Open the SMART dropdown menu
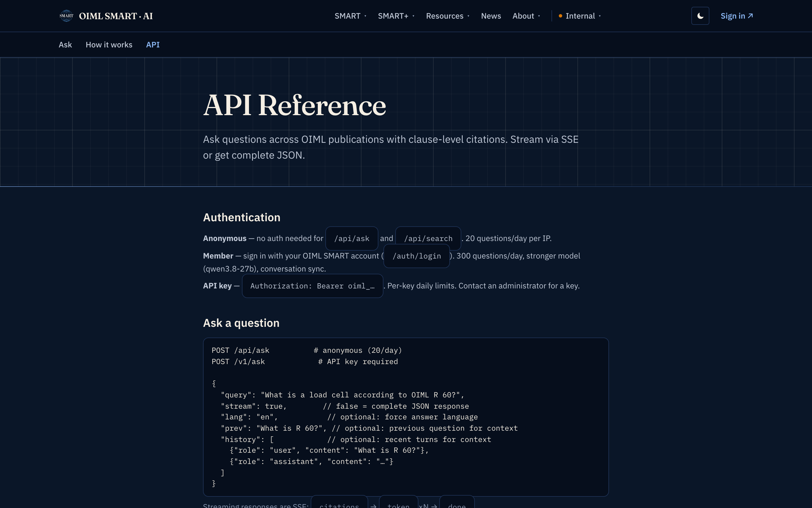 click(350, 16)
